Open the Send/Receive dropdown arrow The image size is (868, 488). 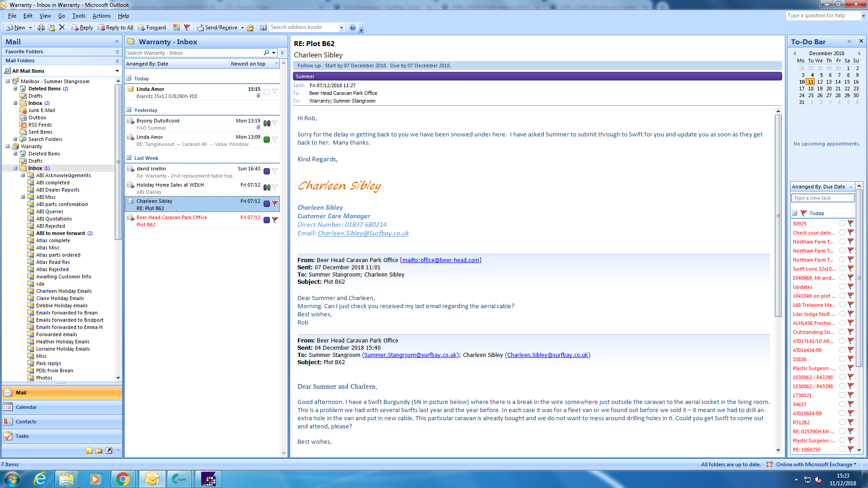(242, 28)
